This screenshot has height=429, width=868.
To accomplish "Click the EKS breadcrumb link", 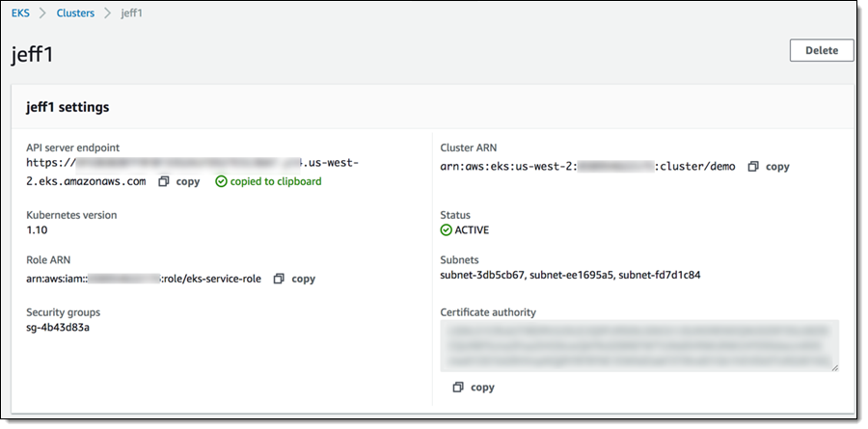I will [x=20, y=14].
